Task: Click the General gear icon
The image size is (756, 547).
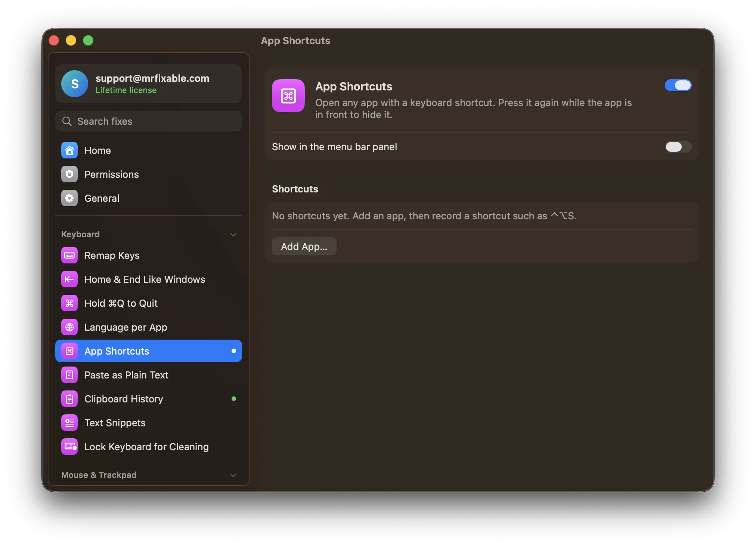Action: click(69, 198)
